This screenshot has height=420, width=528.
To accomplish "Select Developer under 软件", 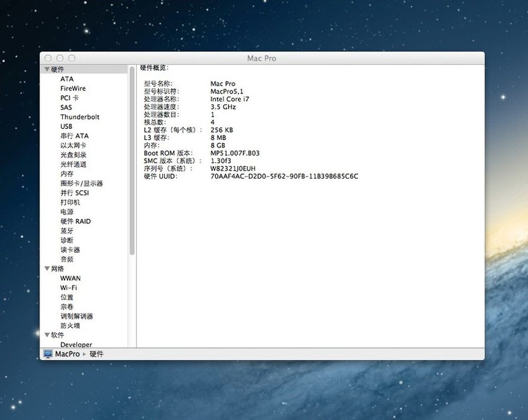I will tap(76, 344).
